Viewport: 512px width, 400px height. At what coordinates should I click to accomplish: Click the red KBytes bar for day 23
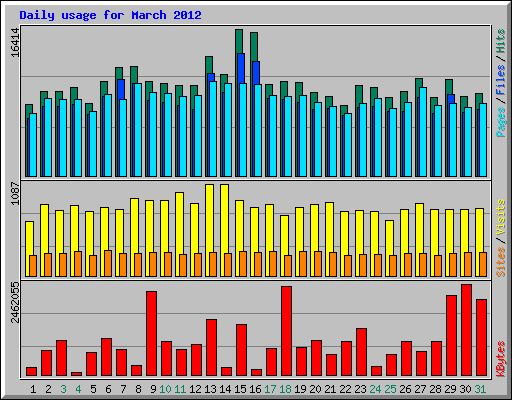click(x=361, y=352)
